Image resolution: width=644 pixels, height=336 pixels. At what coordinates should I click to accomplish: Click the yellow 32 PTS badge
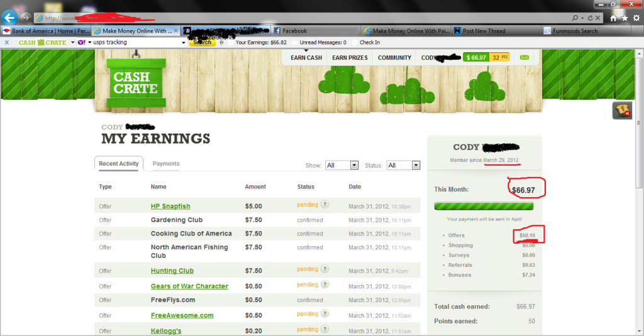[x=499, y=57]
